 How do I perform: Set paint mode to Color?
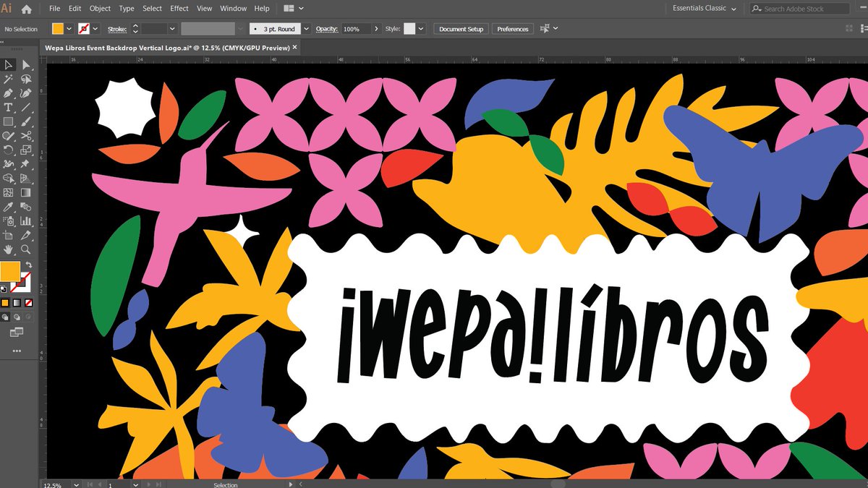[5, 302]
